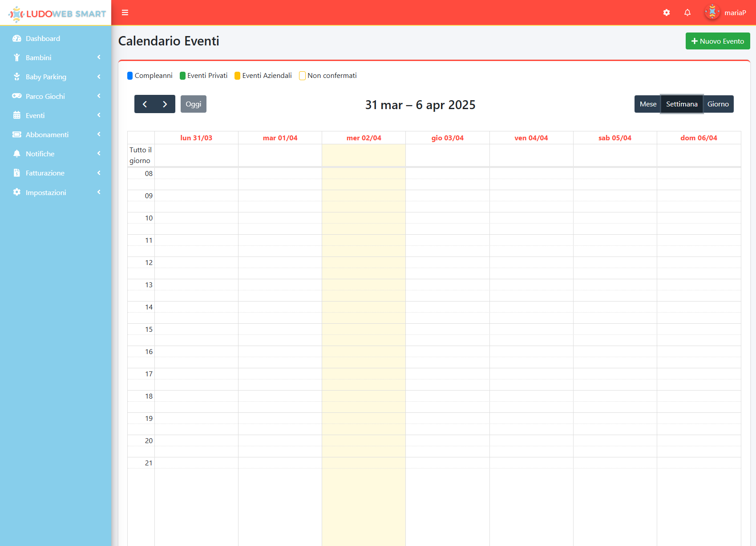Click the Nuovo Evento button
The image size is (756, 546).
click(717, 41)
